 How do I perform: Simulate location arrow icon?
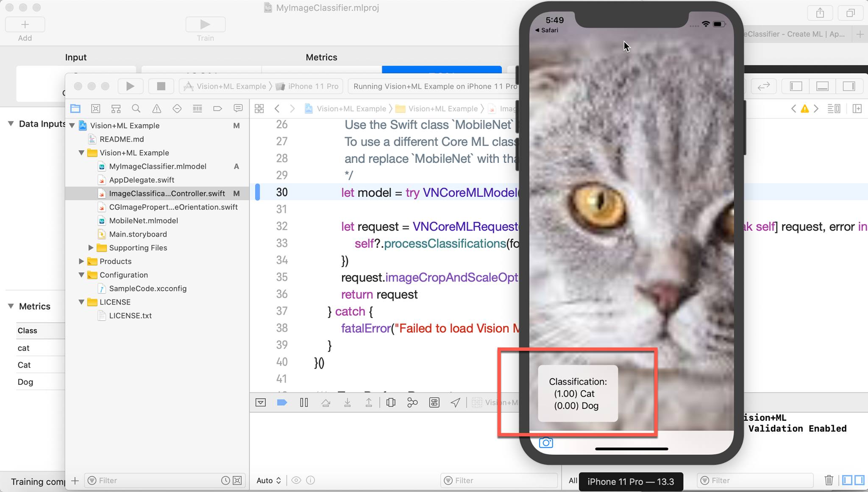point(456,403)
